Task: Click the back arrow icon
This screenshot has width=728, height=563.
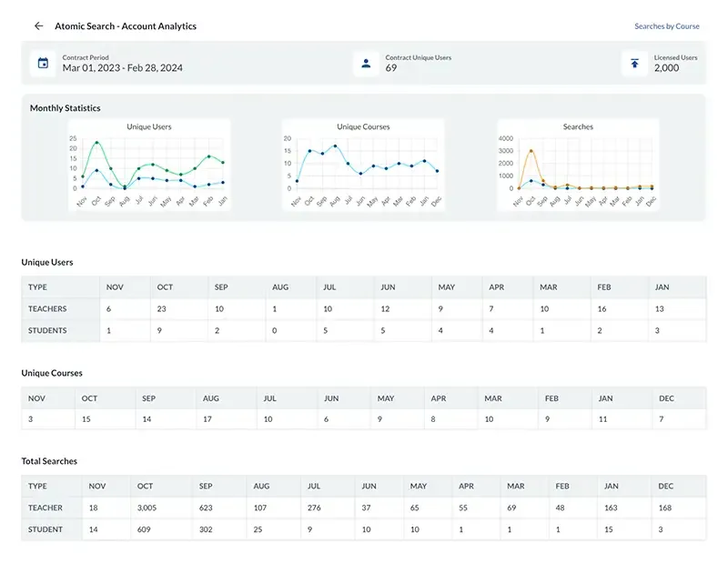Action: [38, 25]
